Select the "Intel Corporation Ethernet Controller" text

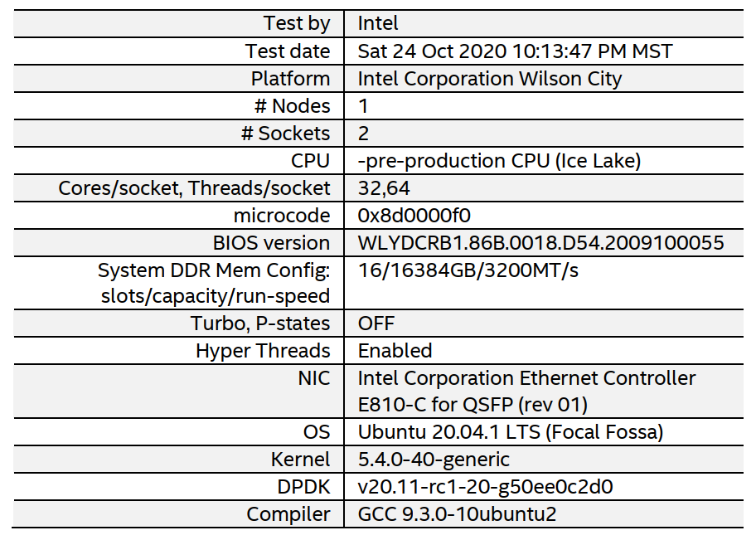(526, 378)
